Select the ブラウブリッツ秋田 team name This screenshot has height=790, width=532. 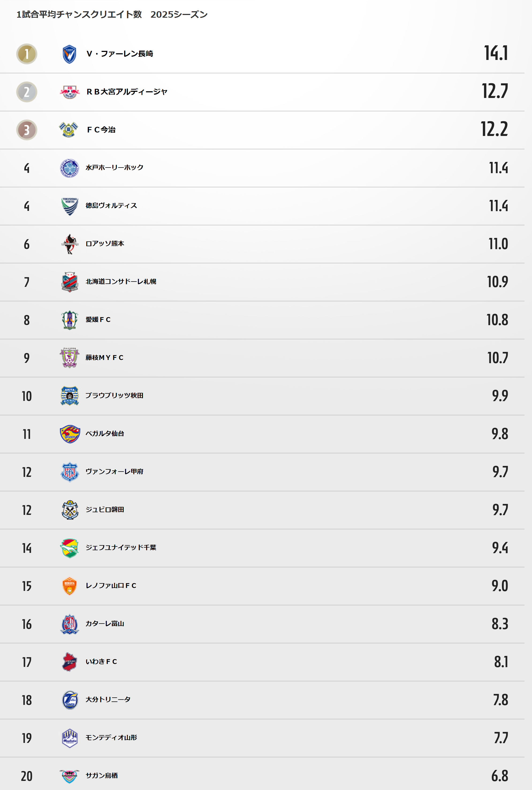click(114, 396)
